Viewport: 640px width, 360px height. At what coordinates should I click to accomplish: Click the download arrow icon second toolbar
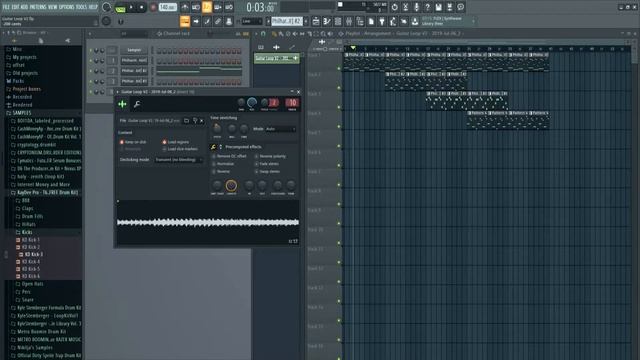415,21
